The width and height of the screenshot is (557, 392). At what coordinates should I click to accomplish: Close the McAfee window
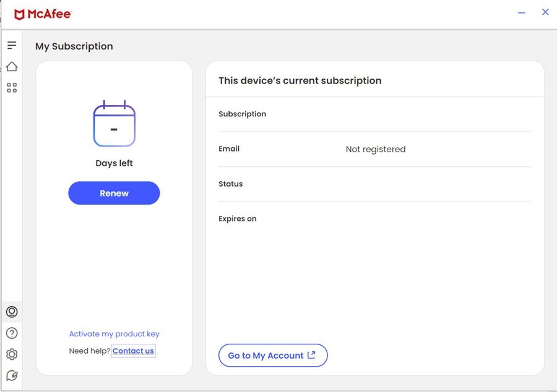[545, 12]
